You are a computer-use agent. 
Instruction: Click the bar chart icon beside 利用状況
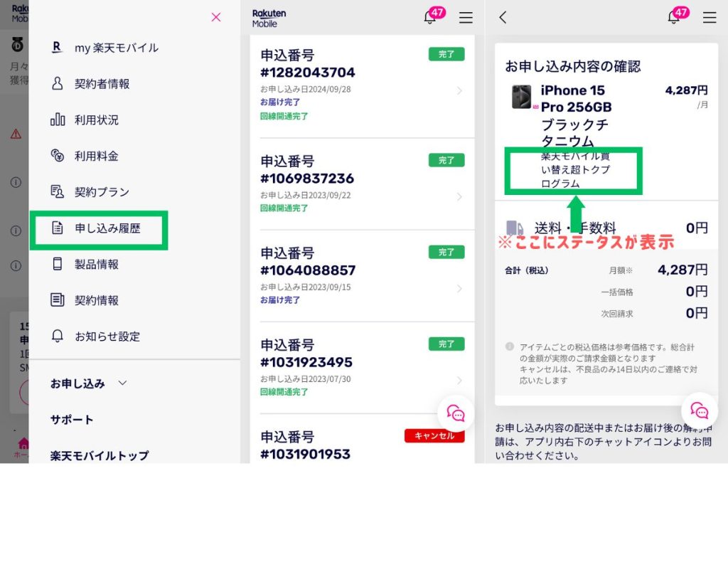(x=58, y=120)
